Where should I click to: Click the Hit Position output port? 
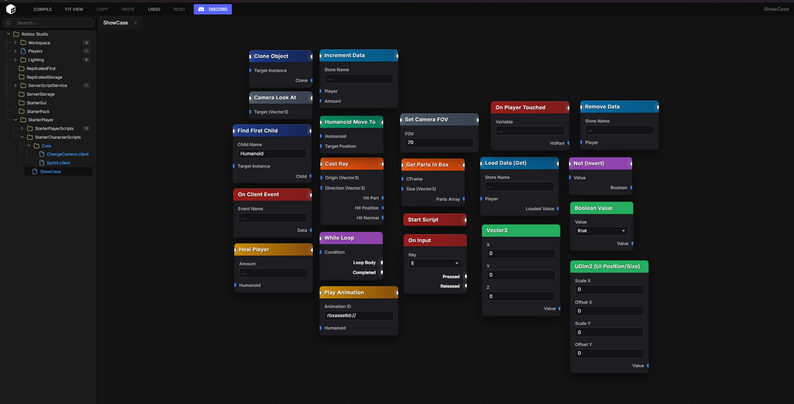click(383, 208)
